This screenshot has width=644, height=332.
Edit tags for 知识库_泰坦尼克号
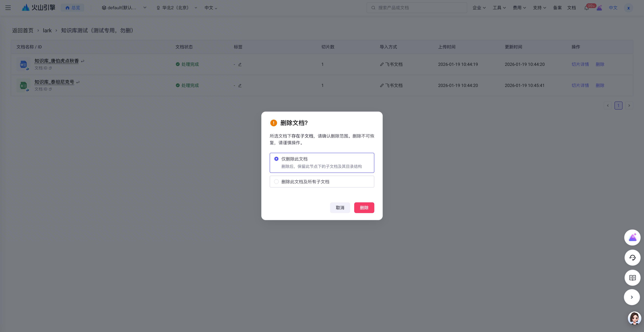click(x=240, y=86)
